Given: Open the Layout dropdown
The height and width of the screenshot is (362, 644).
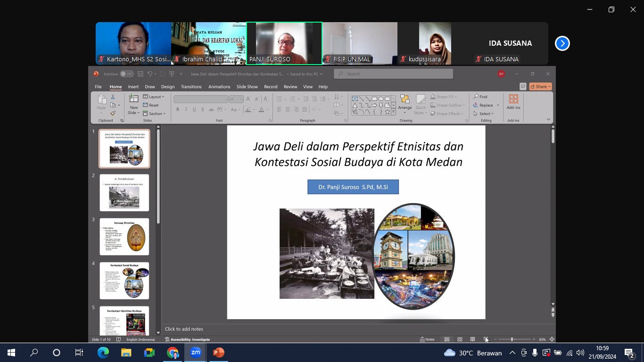Looking at the screenshot, I should click(154, 97).
